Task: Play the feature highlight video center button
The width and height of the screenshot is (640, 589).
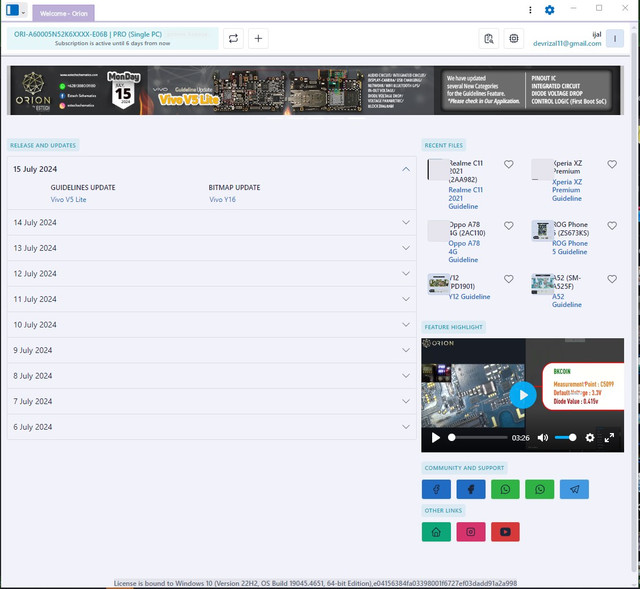Action: (523, 395)
